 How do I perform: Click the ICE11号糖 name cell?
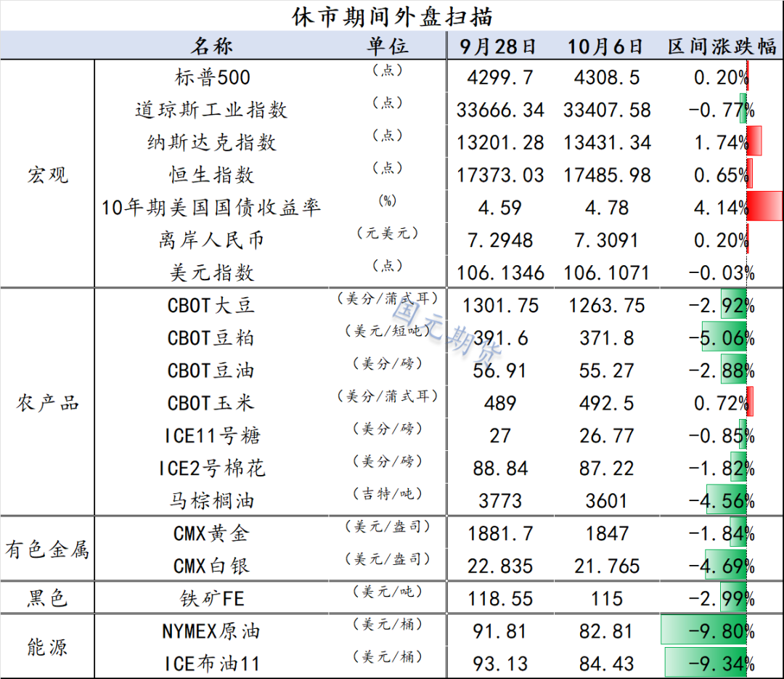(213, 435)
